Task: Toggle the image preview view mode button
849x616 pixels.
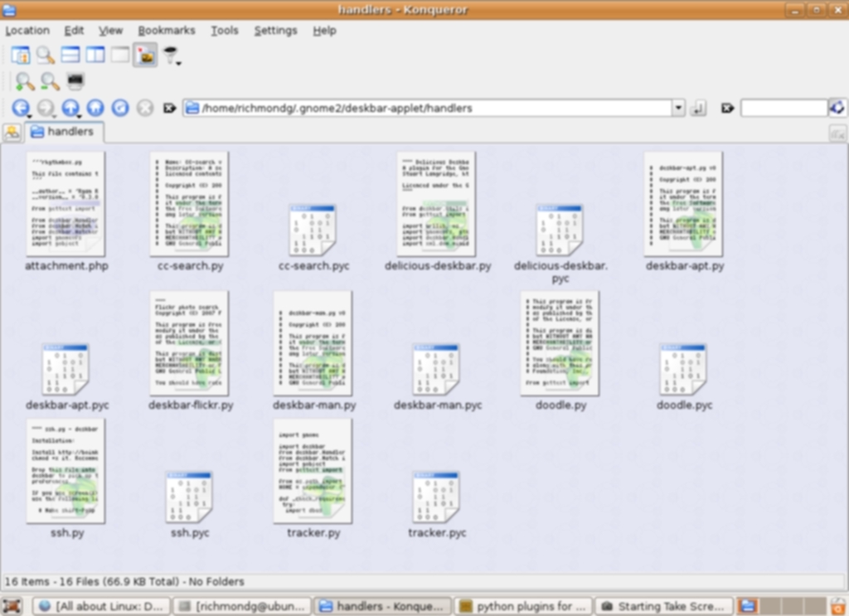Action: (145, 55)
